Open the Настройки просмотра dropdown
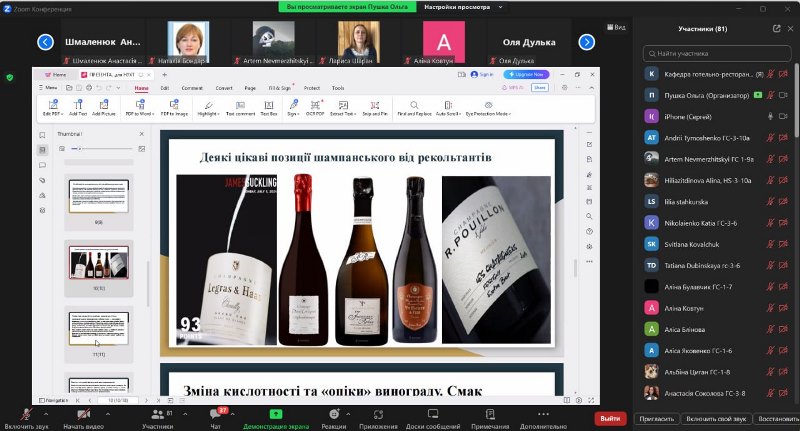 pos(458,7)
